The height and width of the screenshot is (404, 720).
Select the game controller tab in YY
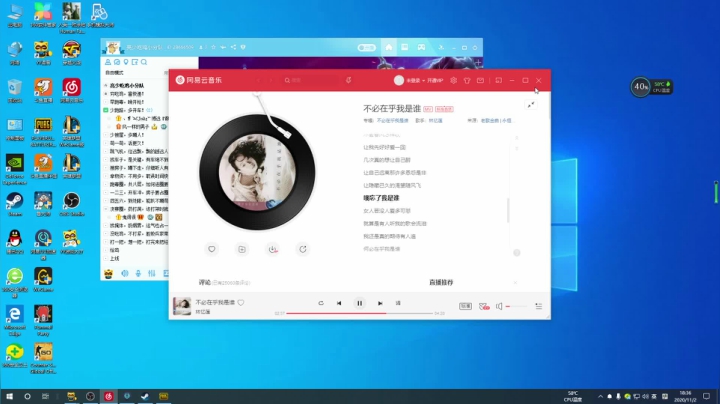(421, 47)
